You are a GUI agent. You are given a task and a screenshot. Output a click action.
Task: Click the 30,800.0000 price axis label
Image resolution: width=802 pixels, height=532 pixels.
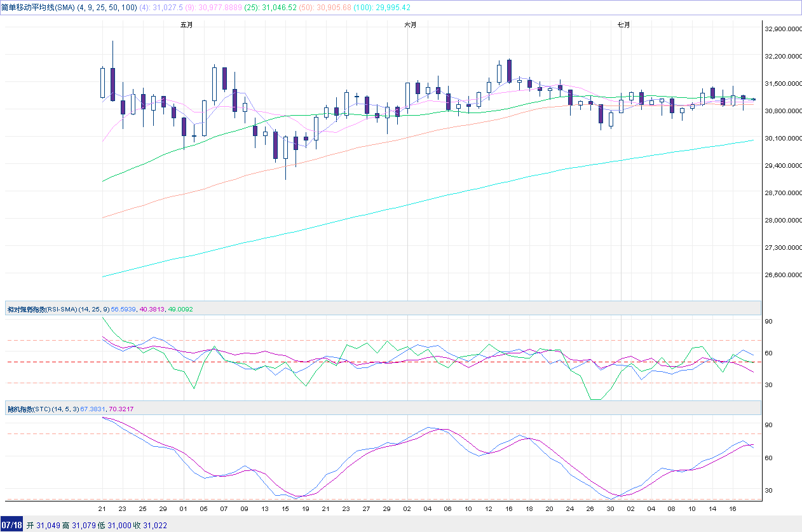coord(783,111)
